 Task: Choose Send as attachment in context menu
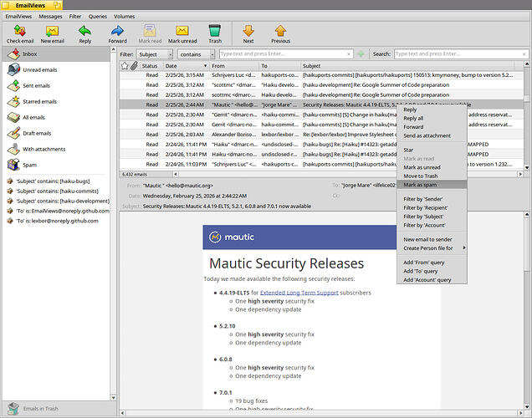coord(432,135)
